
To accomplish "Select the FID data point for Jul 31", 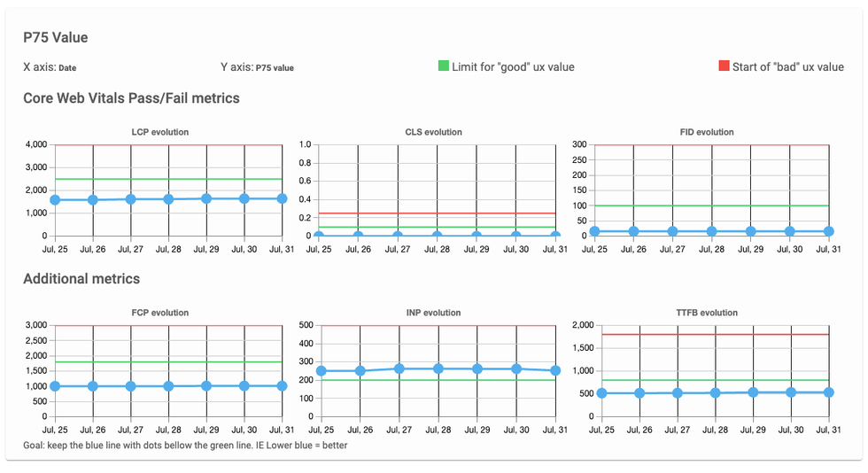I will (828, 231).
